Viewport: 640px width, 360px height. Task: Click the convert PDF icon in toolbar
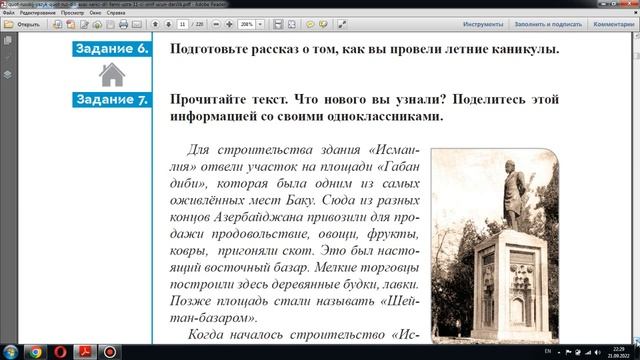(71, 24)
